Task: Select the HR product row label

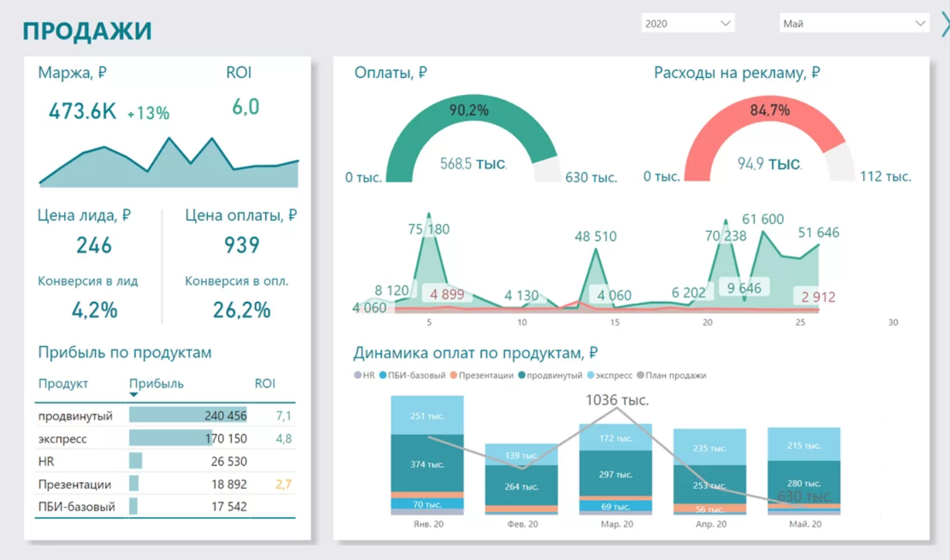Action: click(46, 462)
